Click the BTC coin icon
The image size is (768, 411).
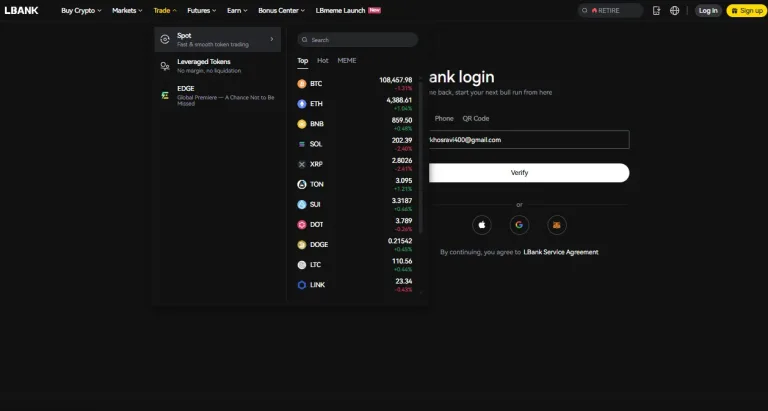pos(302,84)
